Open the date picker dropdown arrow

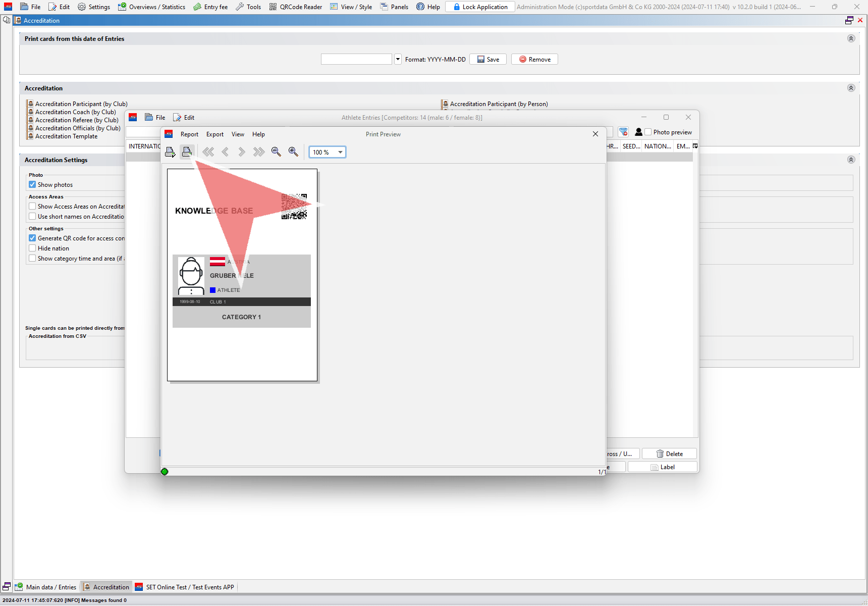coord(398,60)
